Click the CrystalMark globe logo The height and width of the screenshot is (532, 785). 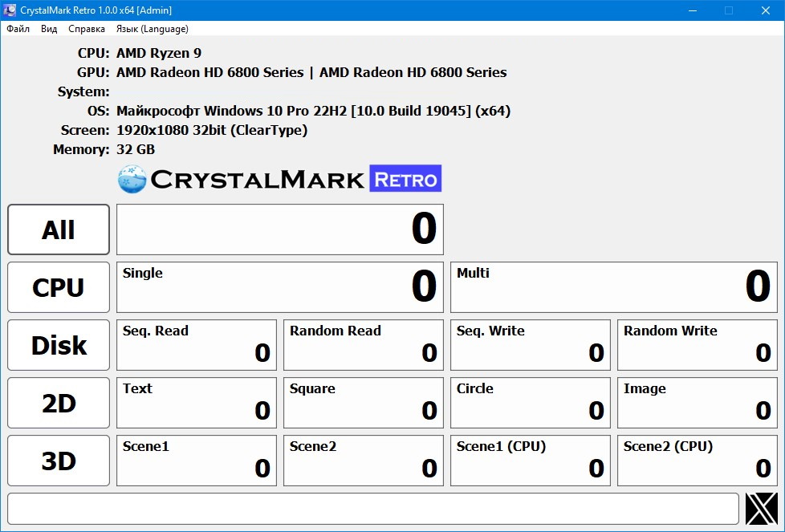131,178
